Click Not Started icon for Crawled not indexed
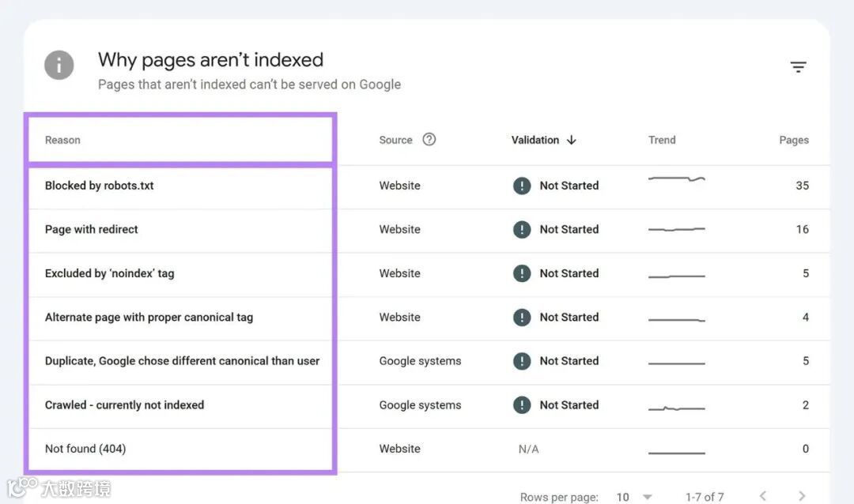The height and width of the screenshot is (504, 854). point(522,405)
